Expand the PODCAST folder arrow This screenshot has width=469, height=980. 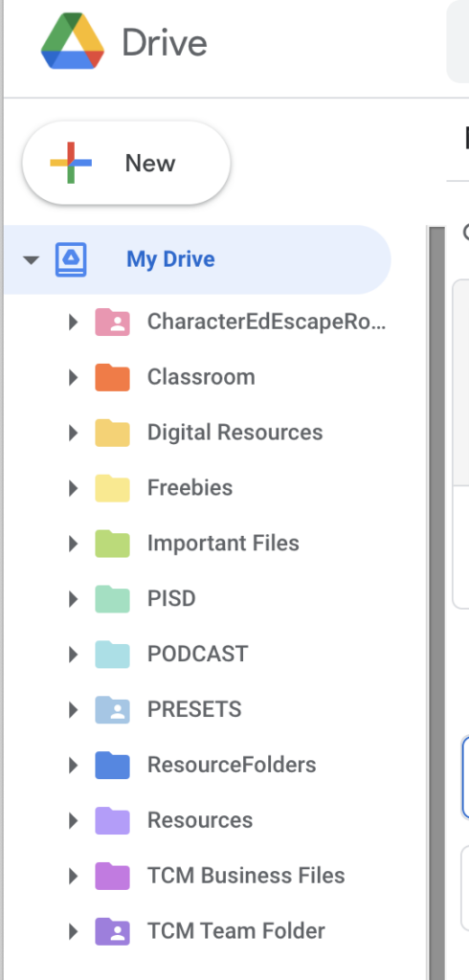point(73,655)
